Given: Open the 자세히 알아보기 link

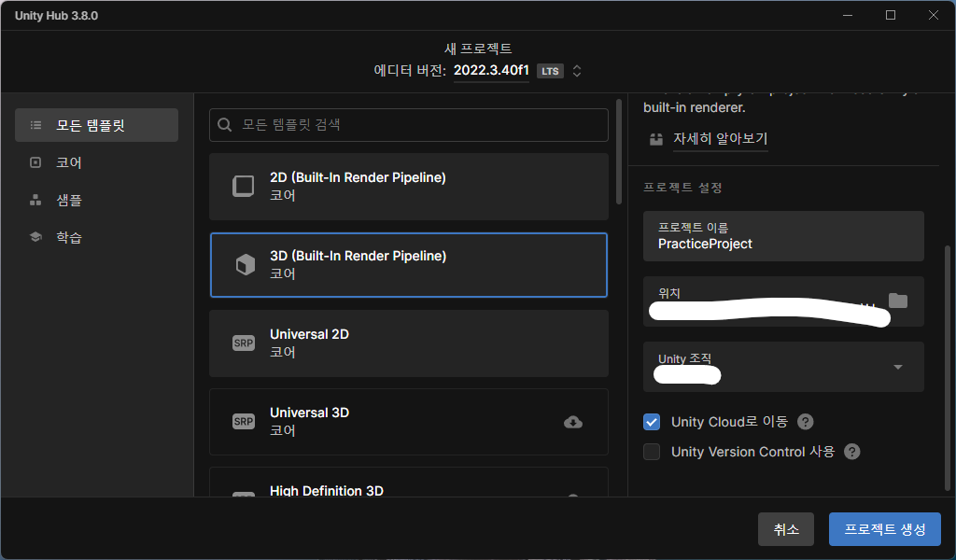Looking at the screenshot, I should [x=720, y=139].
